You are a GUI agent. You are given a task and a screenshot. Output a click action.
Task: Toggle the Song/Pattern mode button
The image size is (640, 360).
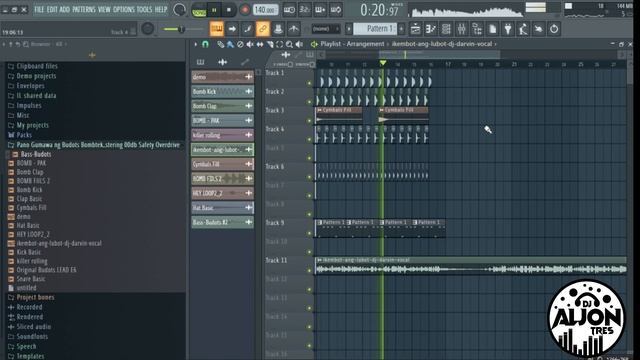pyautogui.click(x=199, y=11)
